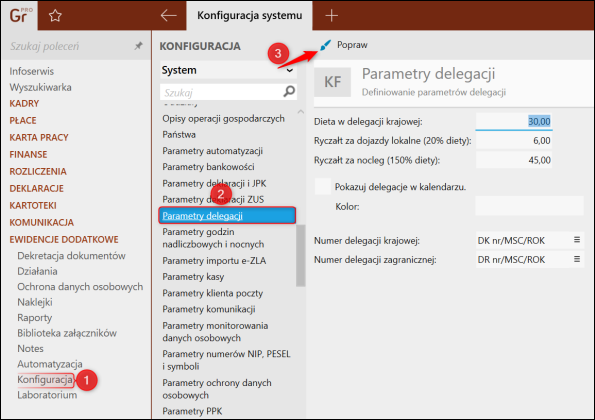595x420 pixels.
Task: Click the Kolor swatch field
Action: pyautogui.click(x=529, y=206)
